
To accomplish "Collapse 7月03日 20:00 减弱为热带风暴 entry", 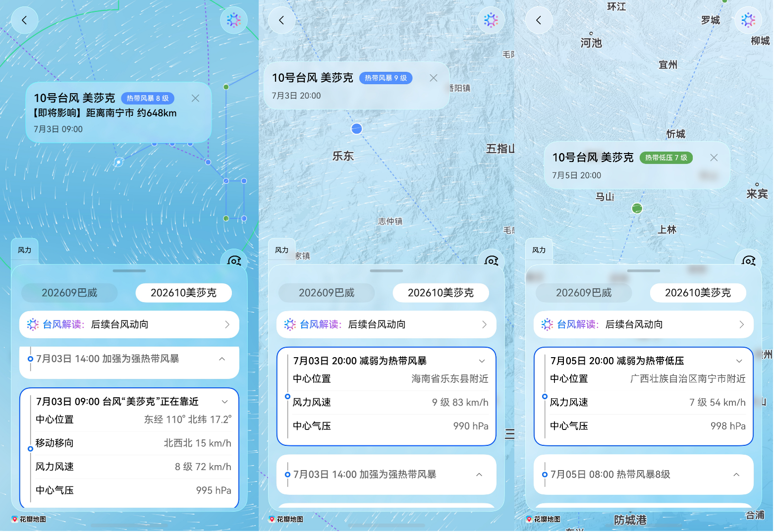I will pos(482,361).
